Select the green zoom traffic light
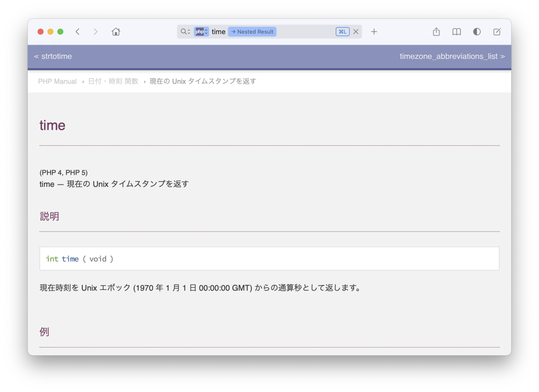This screenshot has width=539, height=392. 60,32
